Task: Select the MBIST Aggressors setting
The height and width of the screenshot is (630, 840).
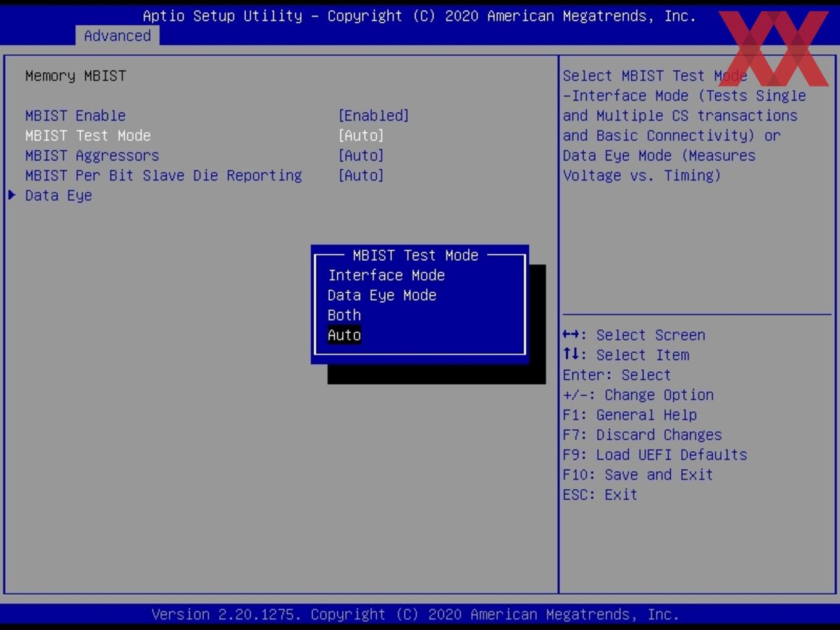Action: (x=92, y=156)
